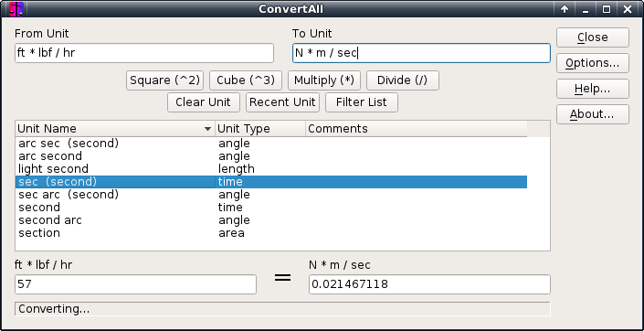Click the Multiply (*) button

(x=324, y=80)
